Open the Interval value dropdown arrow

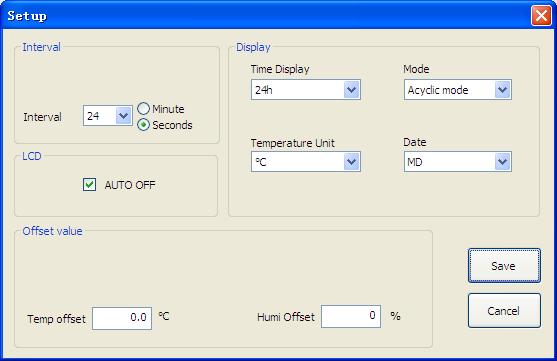point(124,115)
